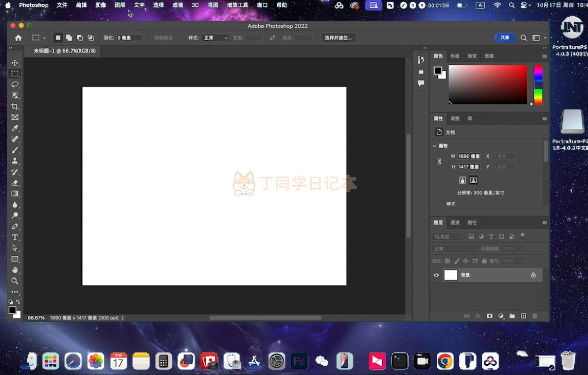This screenshot has height=375, width=588.
Task: Click the 选择并遮住 button
Action: point(338,38)
